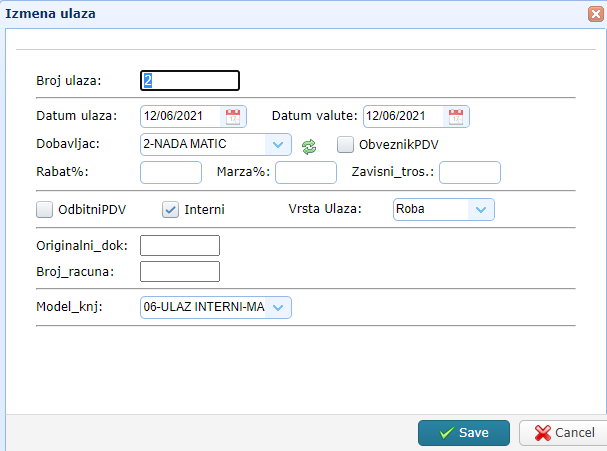Select the Broj_racuna text field
The width and height of the screenshot is (607, 451).
180,271
